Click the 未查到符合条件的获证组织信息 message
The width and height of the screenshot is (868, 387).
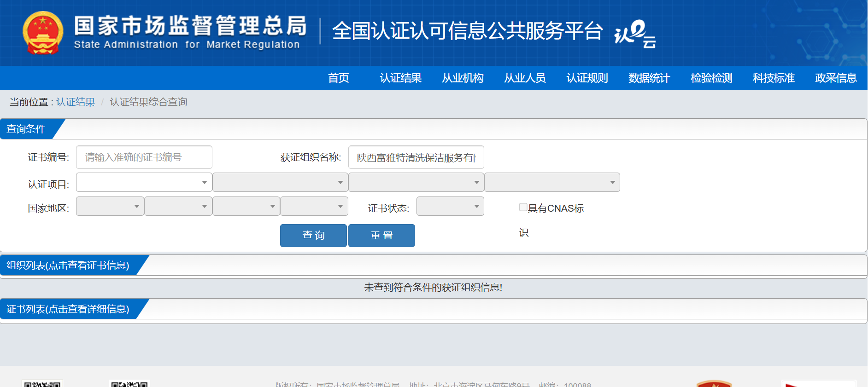433,288
